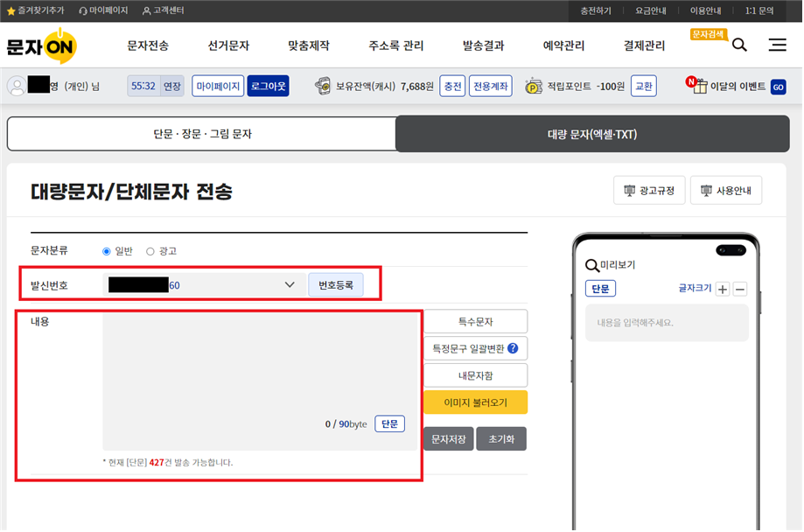Open the 예약관리 menu
The height and width of the screenshot is (532, 804).
(x=563, y=45)
